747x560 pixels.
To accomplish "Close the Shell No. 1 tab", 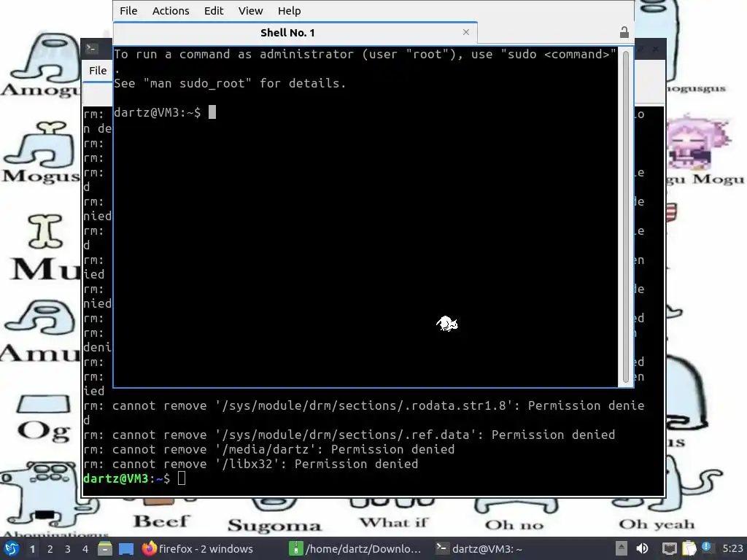I will tap(466, 32).
